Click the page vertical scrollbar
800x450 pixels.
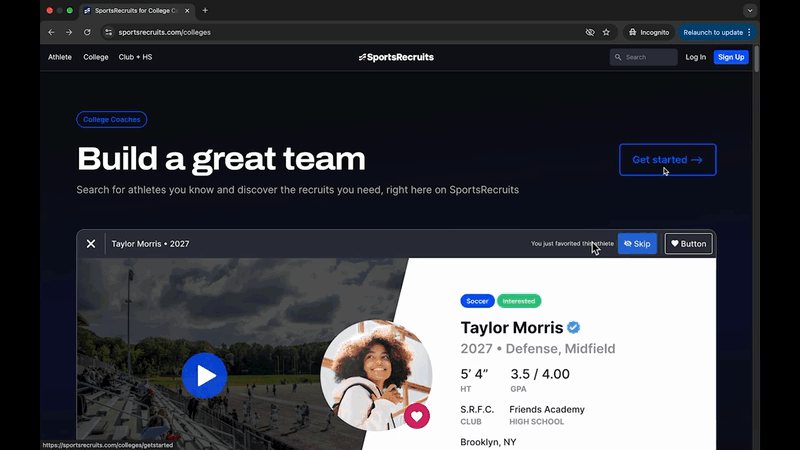click(756, 59)
